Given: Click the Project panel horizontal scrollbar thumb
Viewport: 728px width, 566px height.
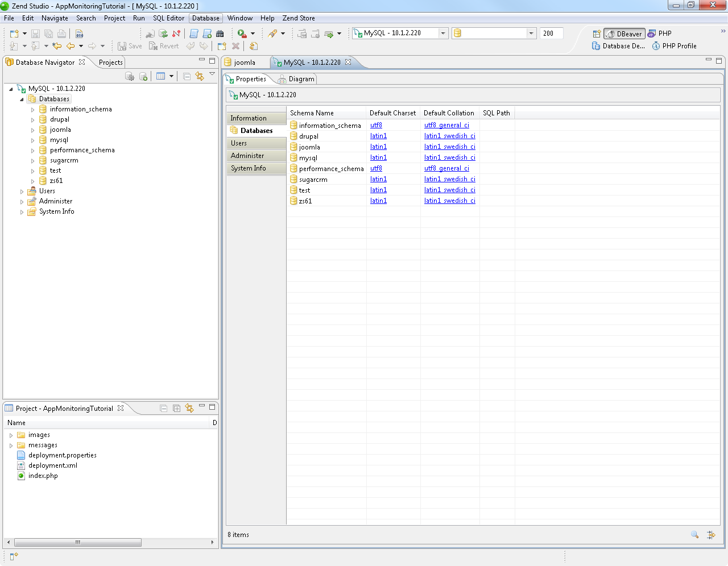Looking at the screenshot, I should click(78, 542).
